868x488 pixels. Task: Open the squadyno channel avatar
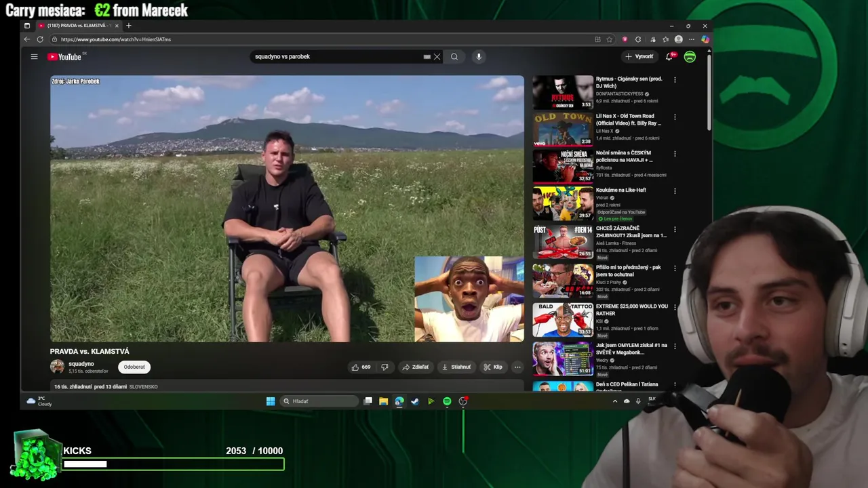pos(57,367)
